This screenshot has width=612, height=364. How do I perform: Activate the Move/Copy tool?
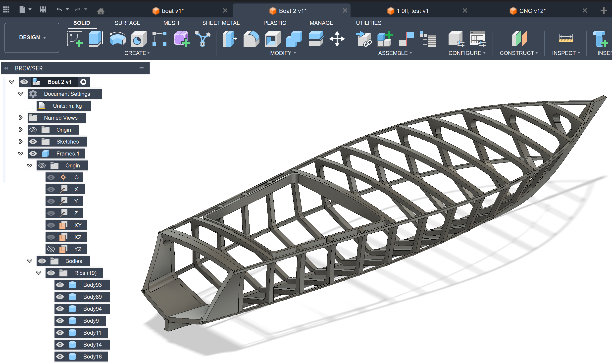pyautogui.click(x=337, y=39)
